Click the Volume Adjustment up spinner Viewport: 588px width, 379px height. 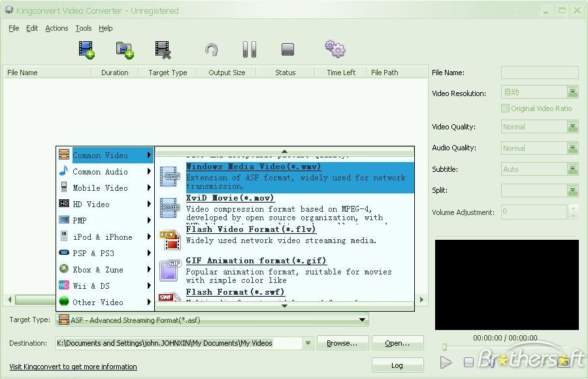pos(572,208)
